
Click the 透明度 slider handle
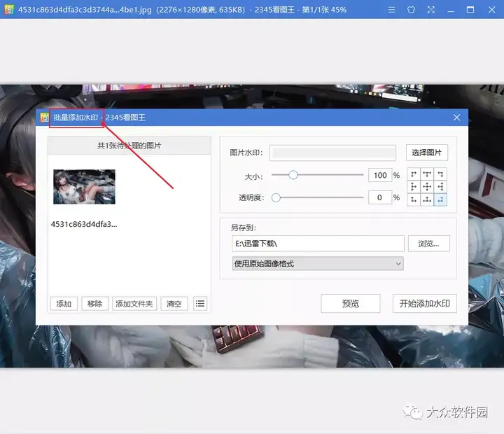pos(276,197)
